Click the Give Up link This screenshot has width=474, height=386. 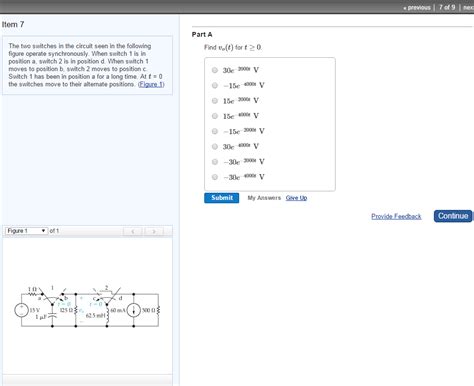pyautogui.click(x=296, y=198)
